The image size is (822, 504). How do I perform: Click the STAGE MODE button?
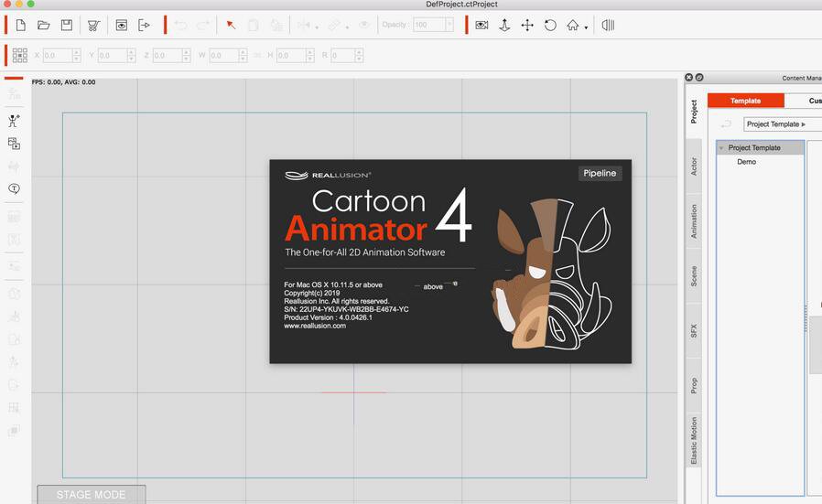tap(92, 495)
